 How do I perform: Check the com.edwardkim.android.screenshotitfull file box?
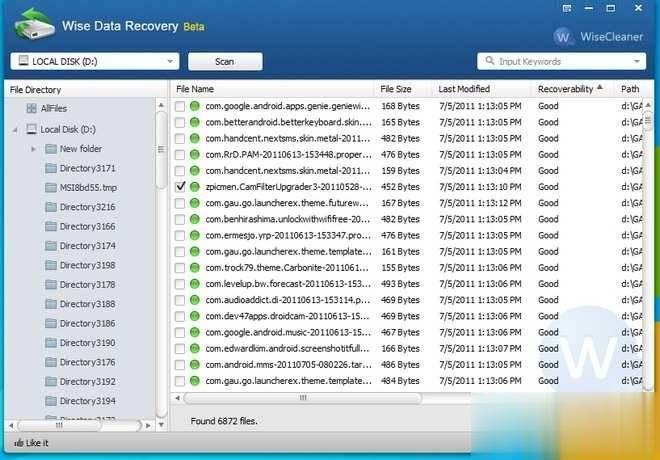(180, 348)
